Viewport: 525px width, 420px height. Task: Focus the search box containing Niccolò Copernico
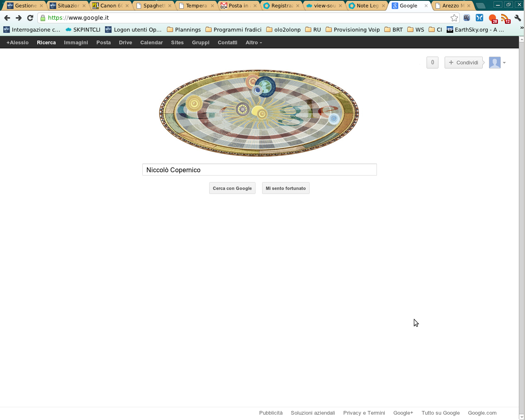[259, 170]
